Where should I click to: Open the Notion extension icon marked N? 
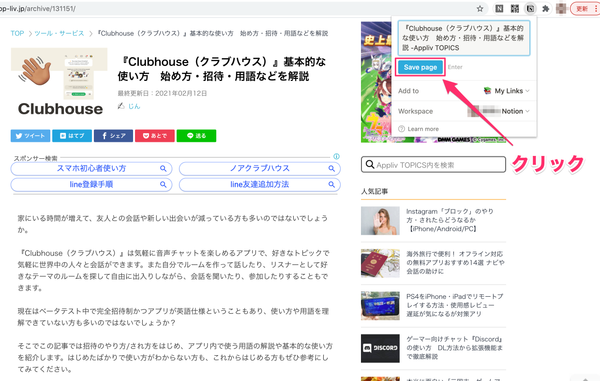(499, 8)
